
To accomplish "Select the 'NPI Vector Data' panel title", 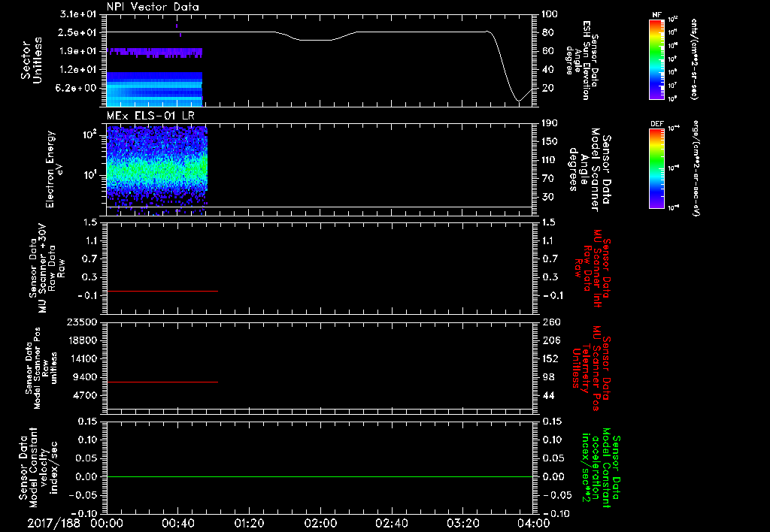I will 153,7.
